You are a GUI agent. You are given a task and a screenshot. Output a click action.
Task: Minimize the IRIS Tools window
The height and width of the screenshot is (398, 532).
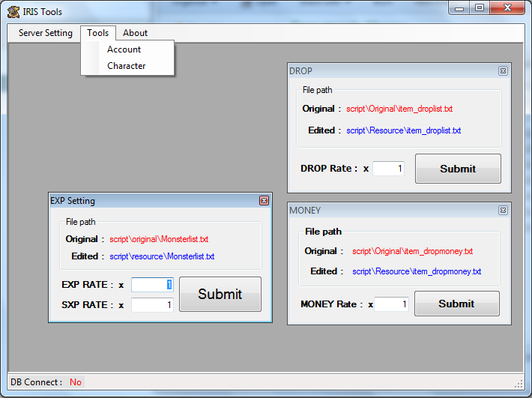point(460,8)
